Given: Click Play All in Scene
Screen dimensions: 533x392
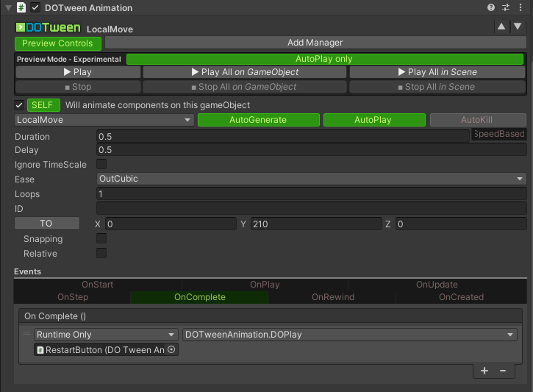Looking at the screenshot, I should point(437,72).
